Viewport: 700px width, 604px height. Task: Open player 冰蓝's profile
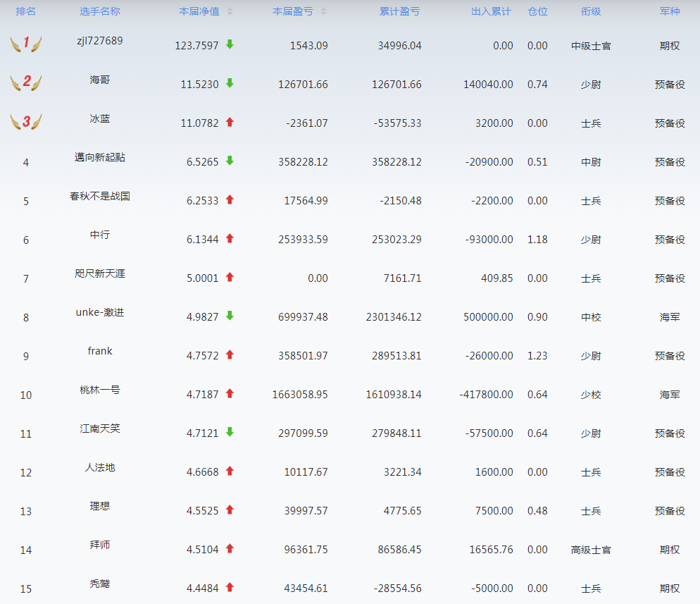point(100,118)
